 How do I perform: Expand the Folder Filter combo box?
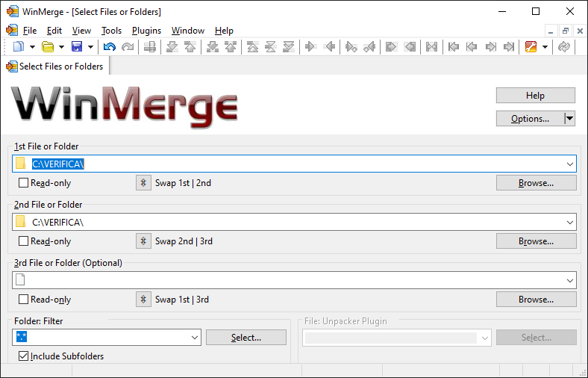(195, 337)
